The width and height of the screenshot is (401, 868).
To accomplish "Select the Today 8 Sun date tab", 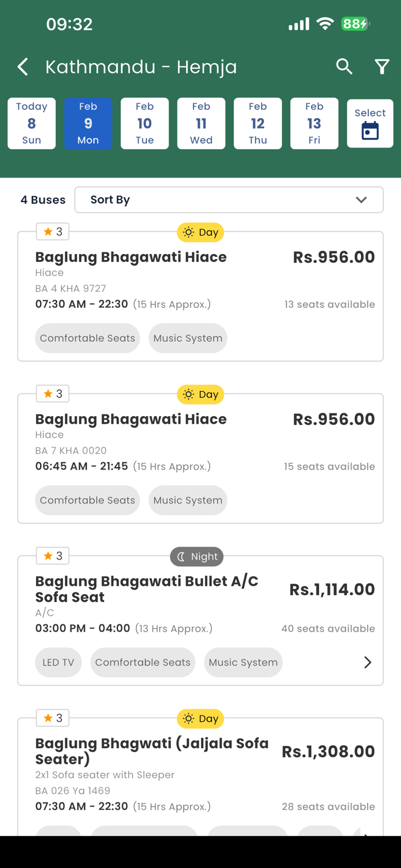I will point(32,123).
